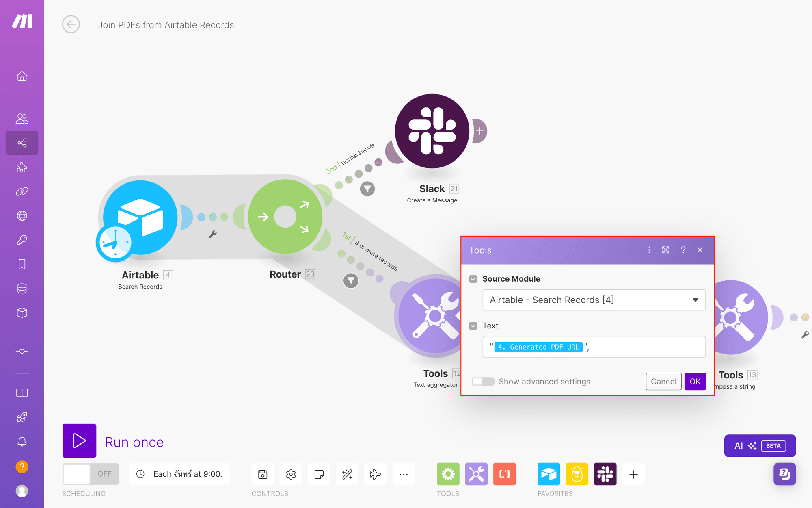This screenshot has width=812, height=508.
Task: Turn scheduling ON with the OFF switch
Action: tap(90, 474)
